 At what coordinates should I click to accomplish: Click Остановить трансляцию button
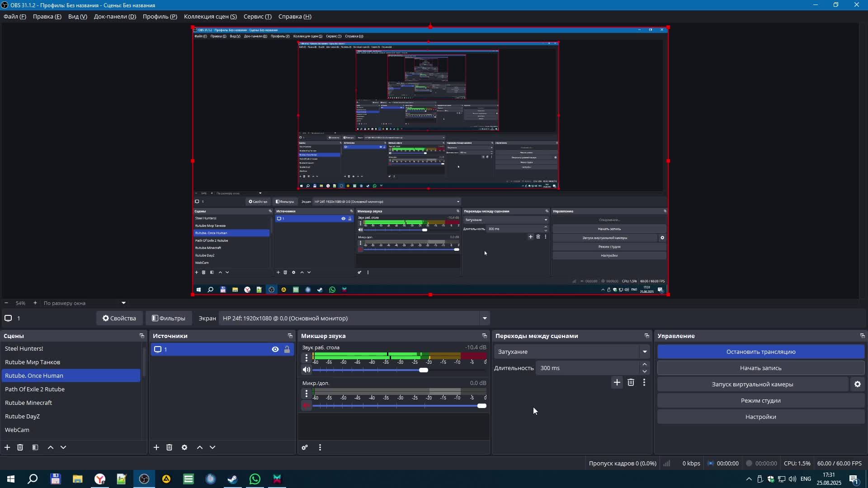(x=760, y=352)
